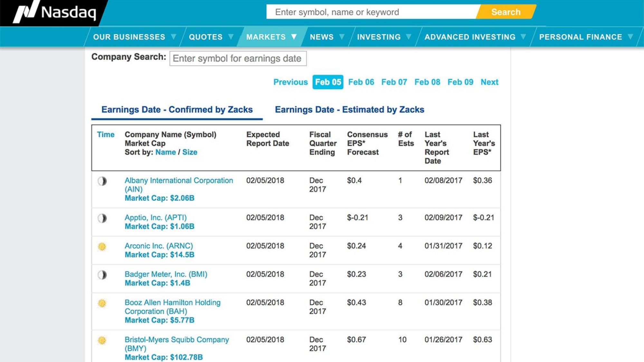Select the Feb 09 date

click(x=460, y=82)
